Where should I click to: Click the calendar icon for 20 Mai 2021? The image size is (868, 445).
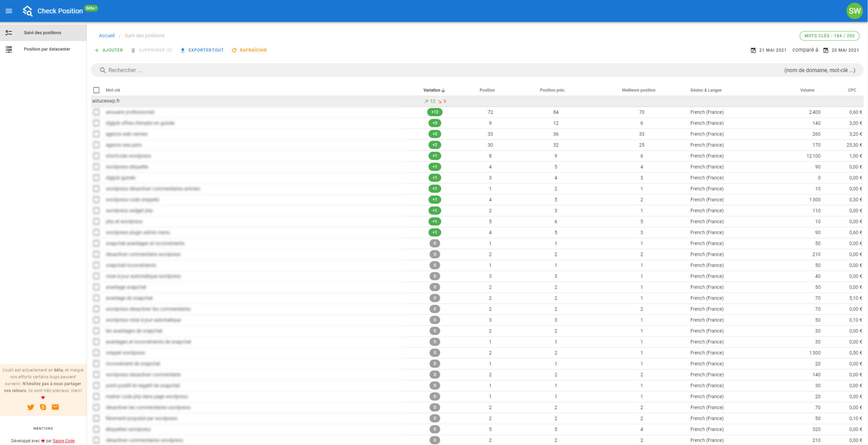coord(826,50)
